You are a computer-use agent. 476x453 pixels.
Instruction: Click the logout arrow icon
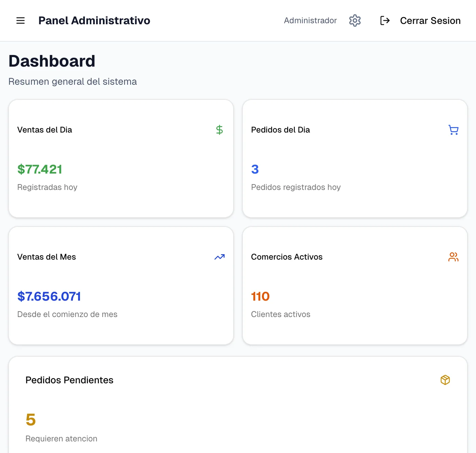385,20
